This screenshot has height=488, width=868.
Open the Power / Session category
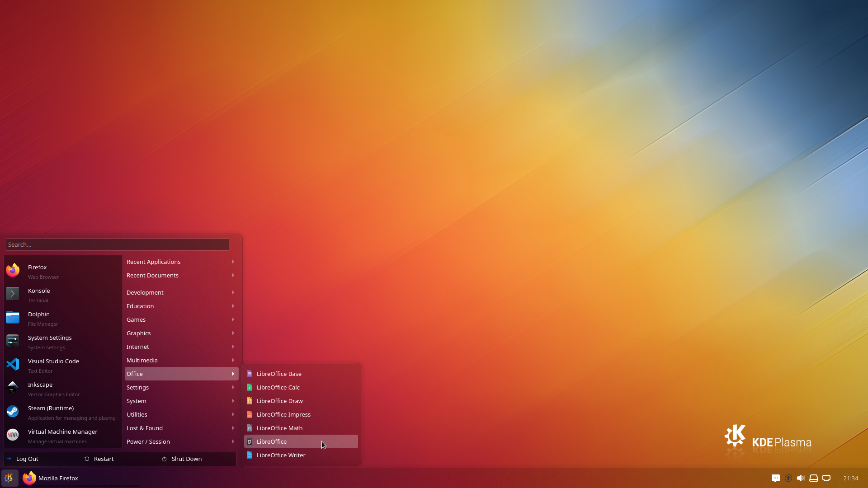(x=181, y=441)
